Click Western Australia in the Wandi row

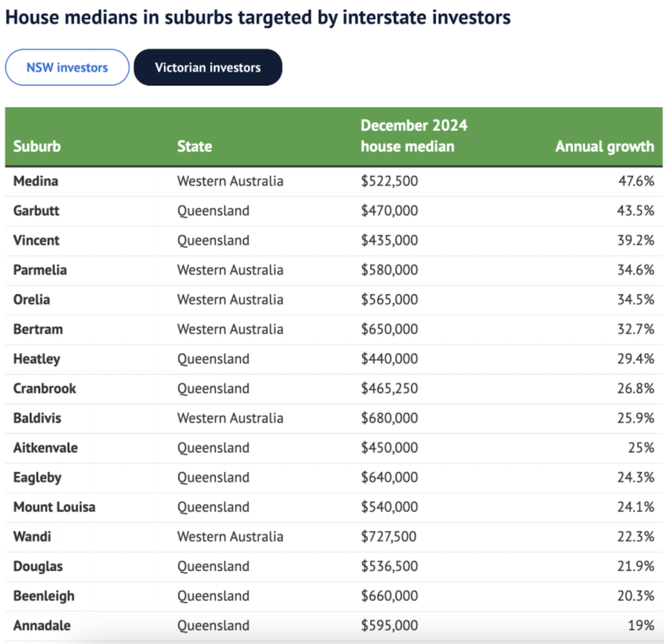point(230,536)
